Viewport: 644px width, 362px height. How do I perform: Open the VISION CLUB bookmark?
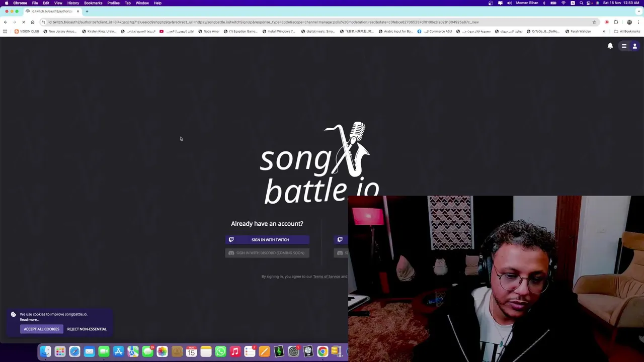pos(27,31)
